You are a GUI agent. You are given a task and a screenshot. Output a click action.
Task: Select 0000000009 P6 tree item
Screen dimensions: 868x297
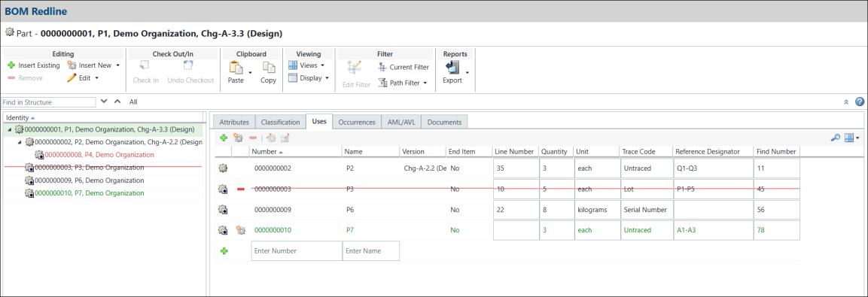click(x=89, y=180)
